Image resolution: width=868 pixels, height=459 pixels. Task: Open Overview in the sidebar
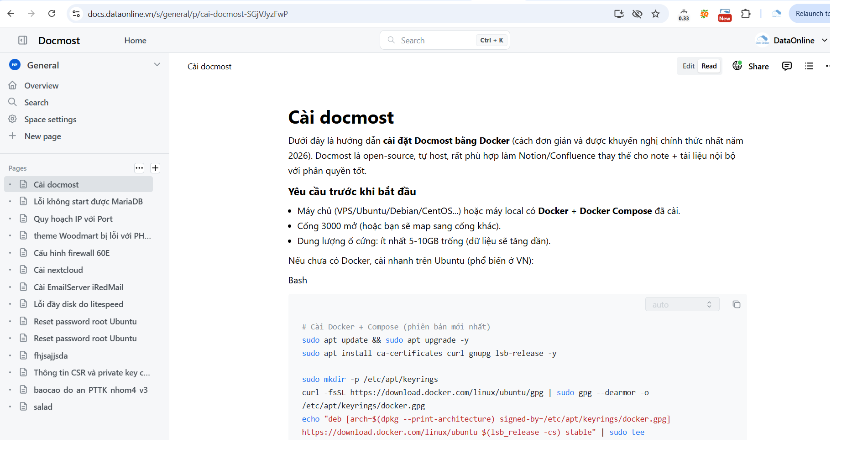click(x=41, y=85)
